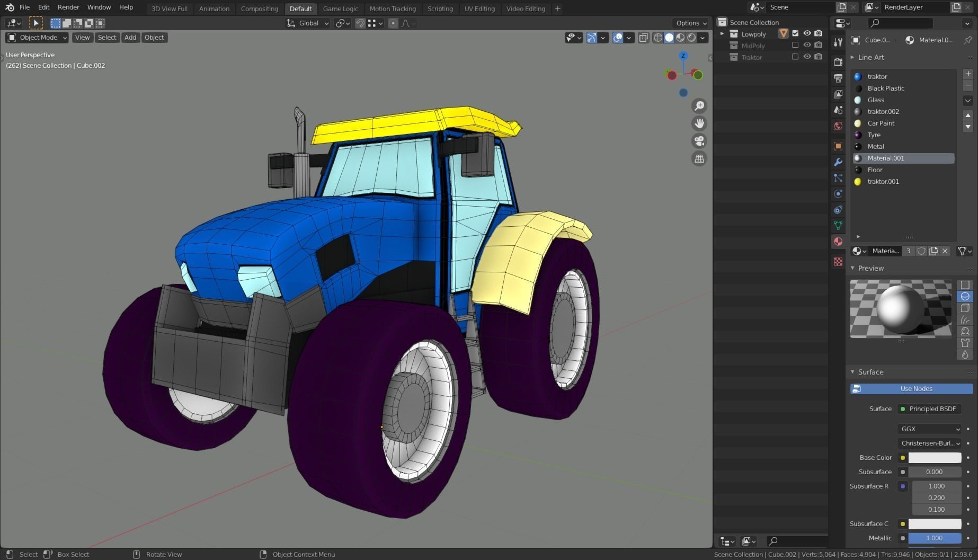Pin the properties editor context
Screen dimensions: 978x560
click(968, 40)
